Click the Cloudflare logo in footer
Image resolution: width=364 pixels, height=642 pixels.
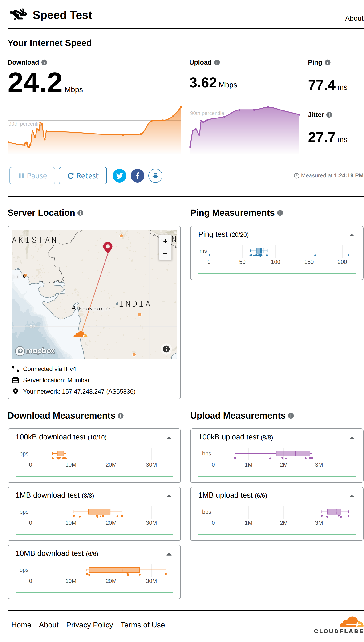(339, 625)
